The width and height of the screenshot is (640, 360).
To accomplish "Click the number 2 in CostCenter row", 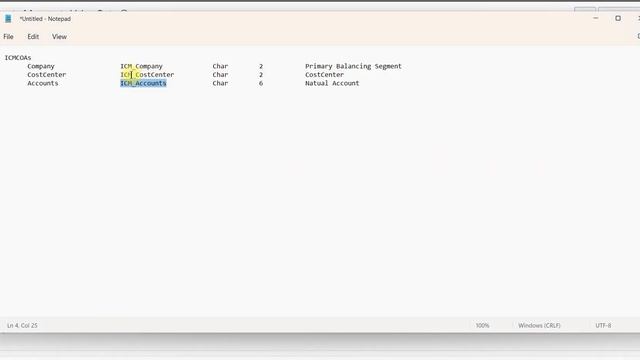I will coord(261,75).
